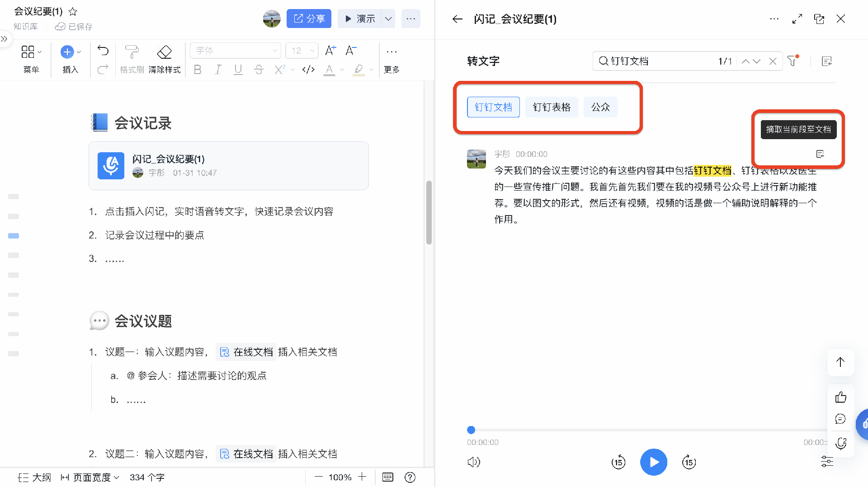Expand the 闪记 panel to fullscreen
Image resolution: width=868 pixels, height=487 pixels.
pos(797,19)
